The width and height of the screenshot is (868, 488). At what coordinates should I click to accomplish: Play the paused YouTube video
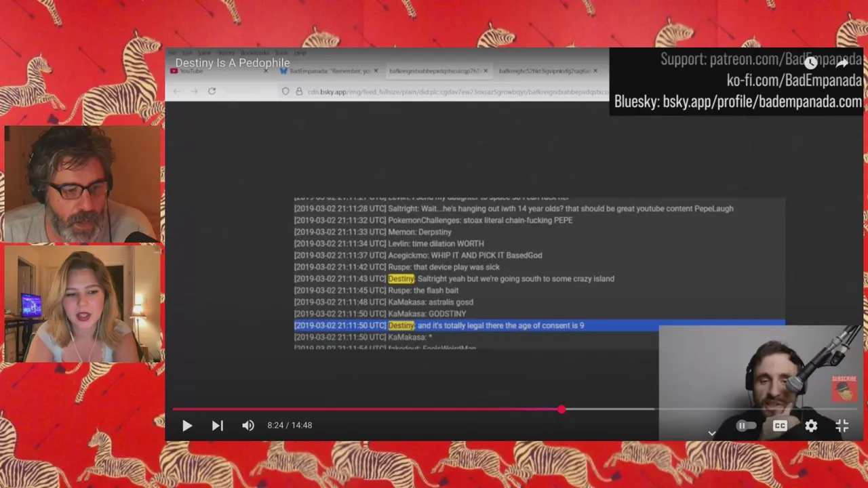187,426
